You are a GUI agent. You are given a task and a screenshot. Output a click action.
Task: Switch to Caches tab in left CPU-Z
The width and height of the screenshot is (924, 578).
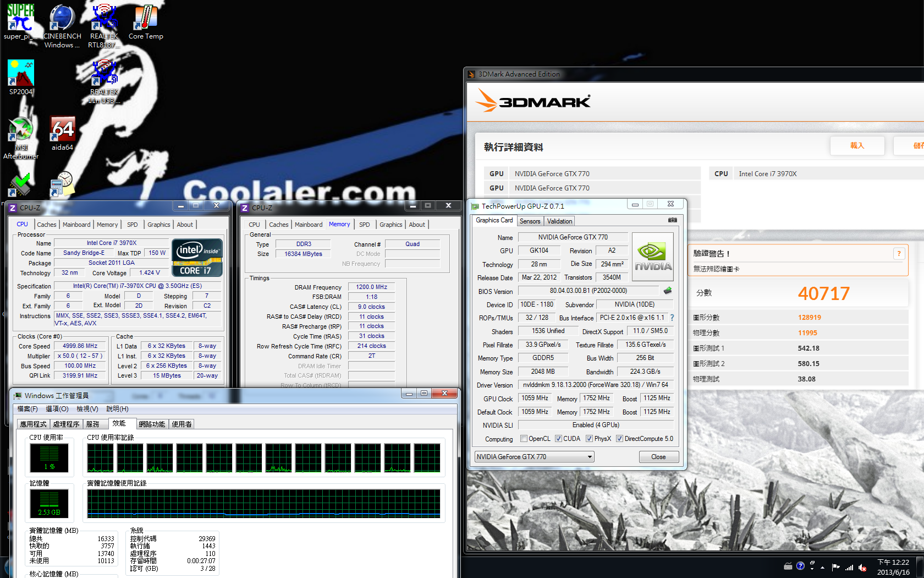point(47,225)
